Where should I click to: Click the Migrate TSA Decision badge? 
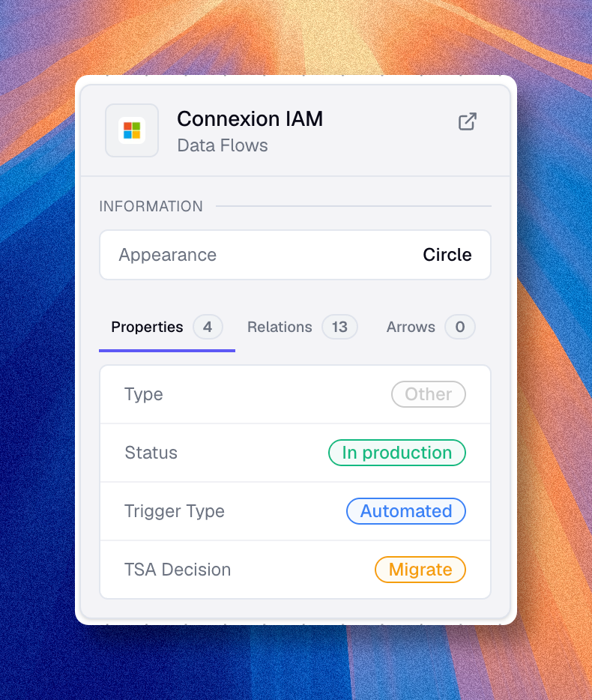(420, 570)
